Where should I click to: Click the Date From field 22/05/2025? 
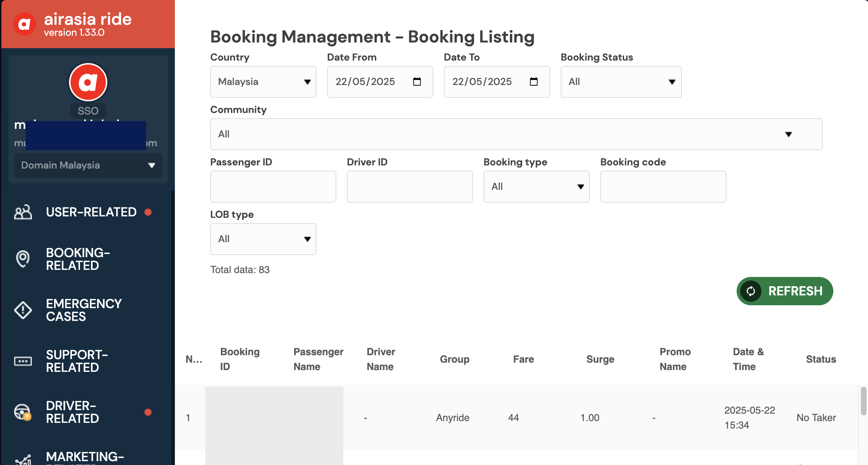click(380, 82)
